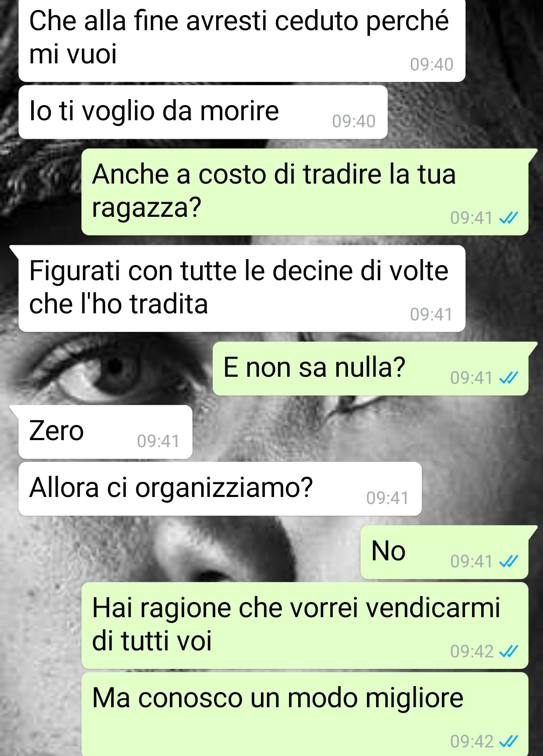Tap the 'Allora ci organizziamo?' message
543x756 pixels.
coord(220,488)
